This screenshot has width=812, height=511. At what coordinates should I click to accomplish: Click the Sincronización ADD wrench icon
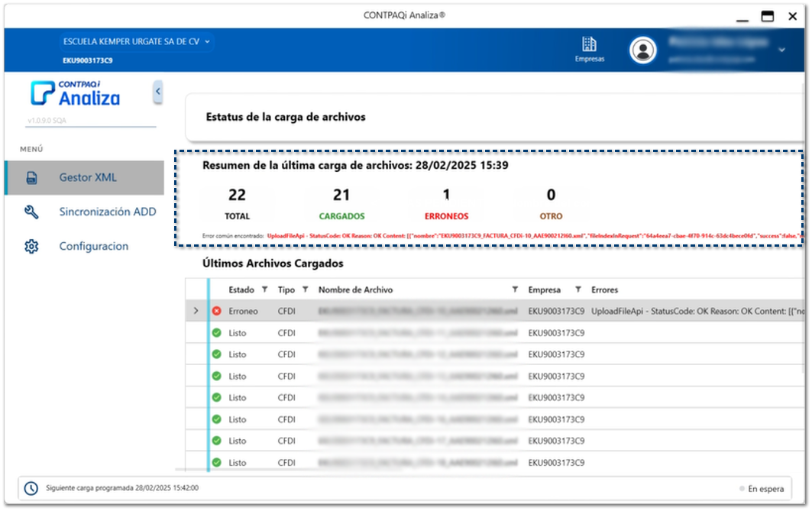click(x=32, y=212)
